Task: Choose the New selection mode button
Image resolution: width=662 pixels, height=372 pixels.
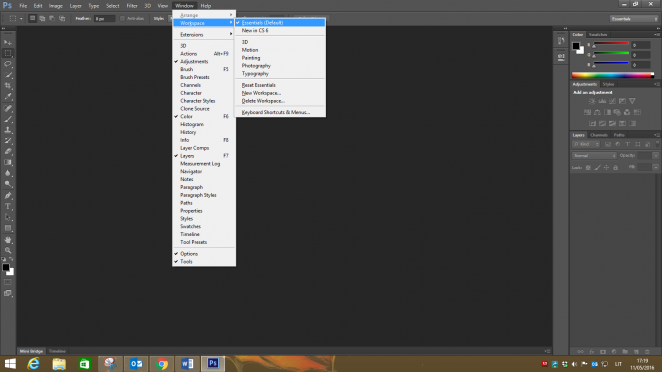Action: tap(33, 19)
